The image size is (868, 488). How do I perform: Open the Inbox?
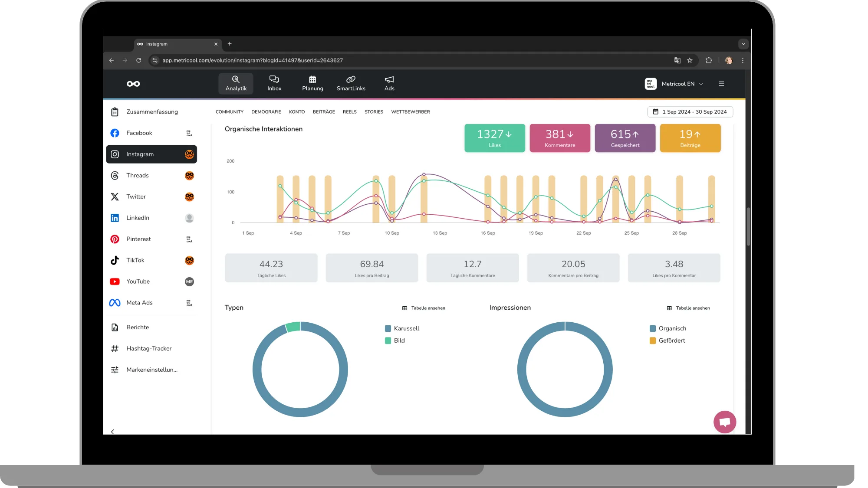click(x=274, y=84)
